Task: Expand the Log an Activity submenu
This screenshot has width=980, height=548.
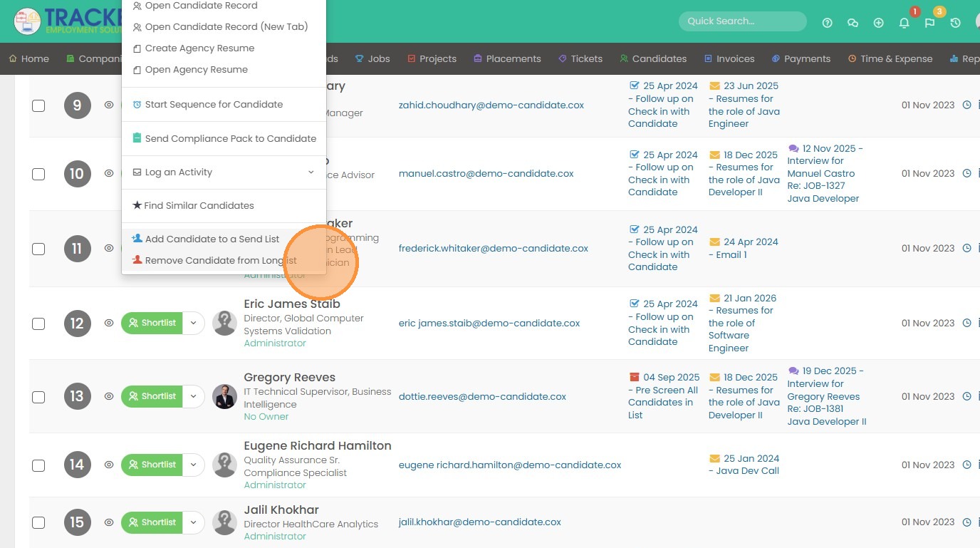Action: [224, 172]
